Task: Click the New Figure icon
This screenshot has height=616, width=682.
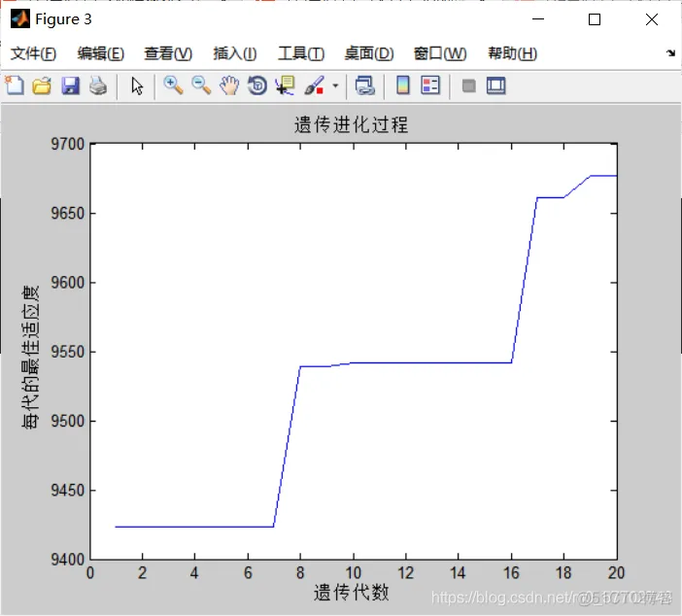Action: 15,86
